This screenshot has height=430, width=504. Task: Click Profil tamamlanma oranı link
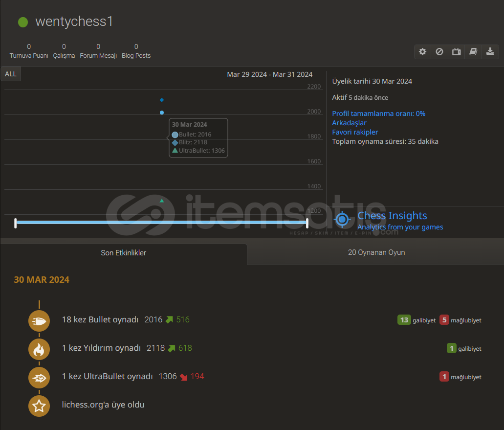[x=378, y=113]
